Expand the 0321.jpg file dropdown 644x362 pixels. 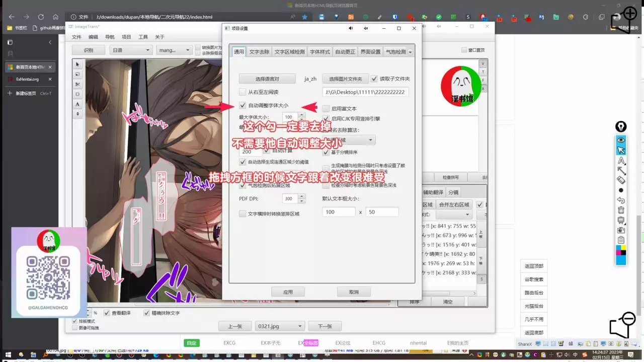[x=279, y=326]
